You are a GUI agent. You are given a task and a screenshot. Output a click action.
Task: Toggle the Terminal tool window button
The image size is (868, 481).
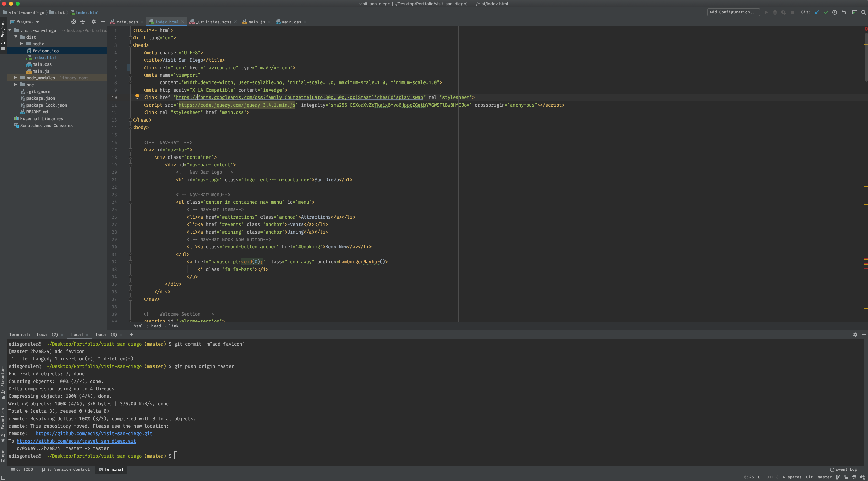pyautogui.click(x=111, y=470)
